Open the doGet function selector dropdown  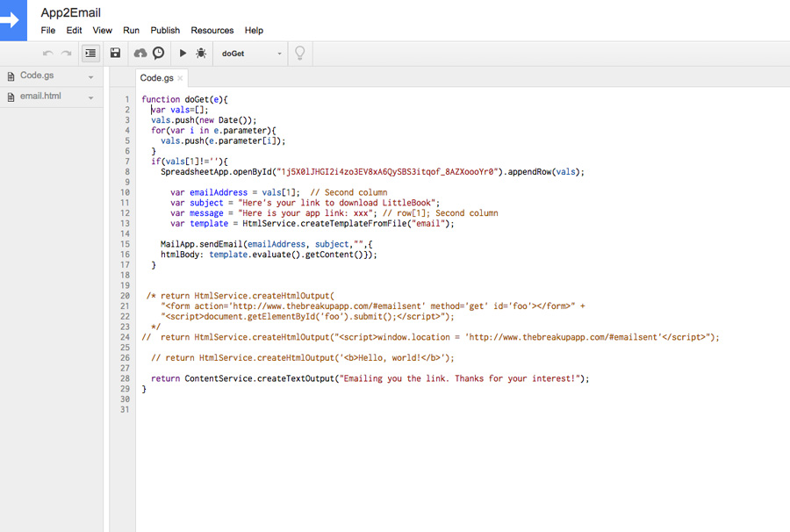tap(251, 54)
